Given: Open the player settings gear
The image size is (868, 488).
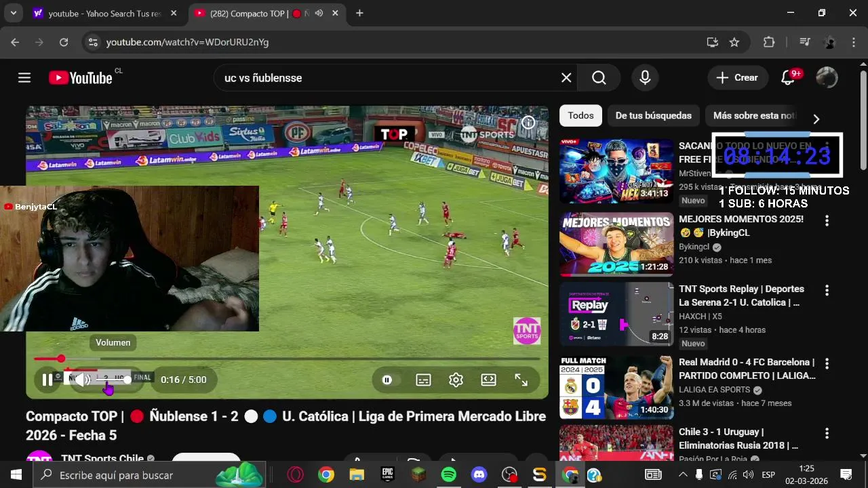Looking at the screenshot, I should point(456,380).
